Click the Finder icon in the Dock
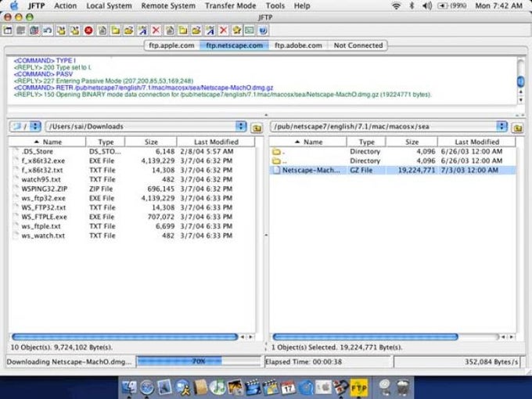The height and width of the screenshot is (399, 532). pos(129,386)
